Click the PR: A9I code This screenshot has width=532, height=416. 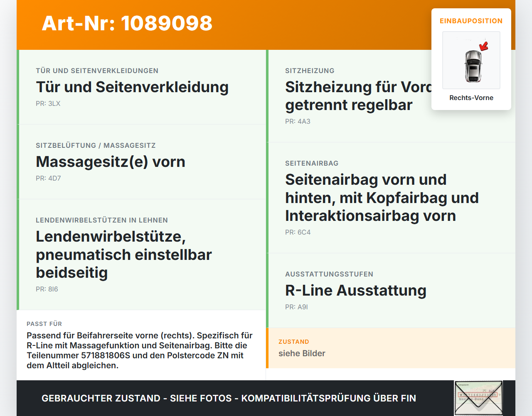pyautogui.click(x=297, y=307)
